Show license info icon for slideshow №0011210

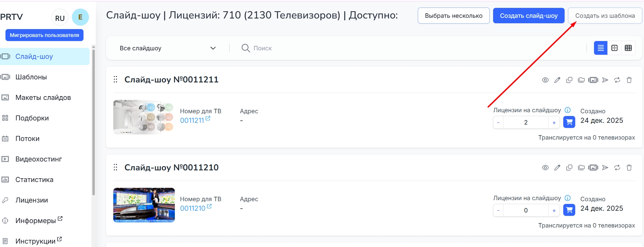(x=568, y=198)
